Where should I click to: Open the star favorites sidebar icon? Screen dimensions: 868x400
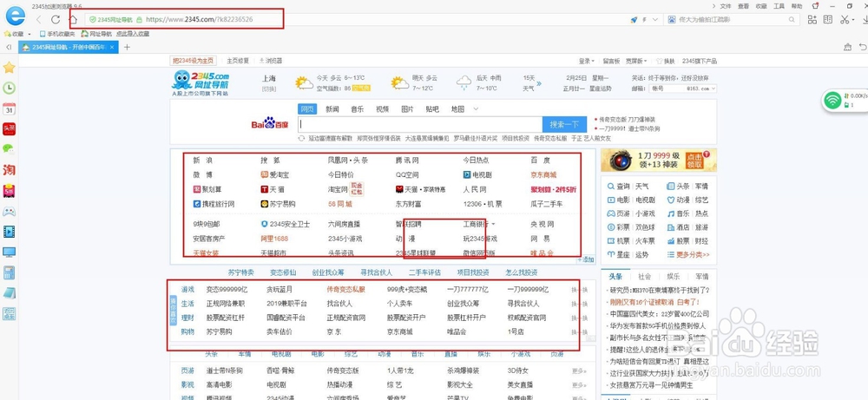click(x=9, y=68)
